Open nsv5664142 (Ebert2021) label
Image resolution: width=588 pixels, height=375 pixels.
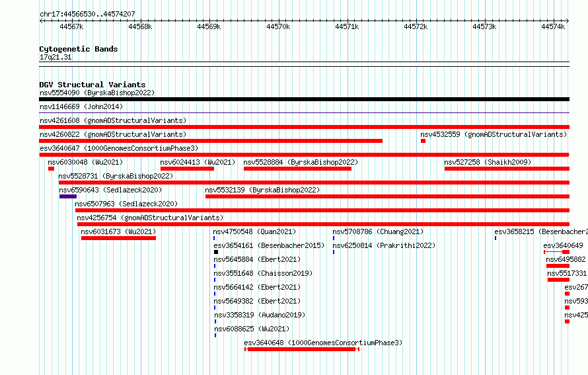pyautogui.click(x=257, y=287)
